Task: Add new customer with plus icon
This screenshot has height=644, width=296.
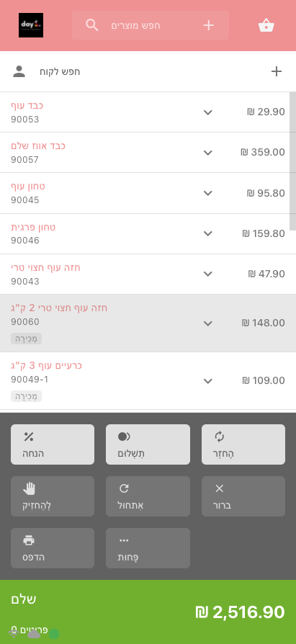Action: point(277,71)
